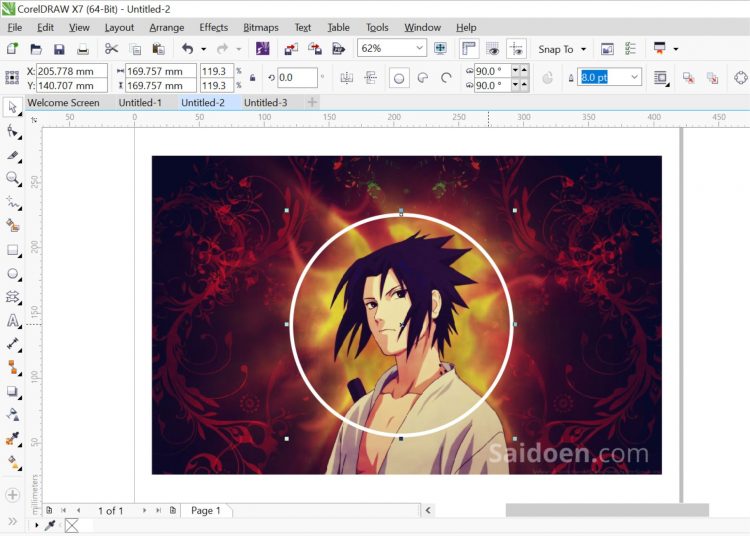Image resolution: width=750 pixels, height=536 pixels.
Task: Select the Arc shape mode button
Action: coord(446,77)
